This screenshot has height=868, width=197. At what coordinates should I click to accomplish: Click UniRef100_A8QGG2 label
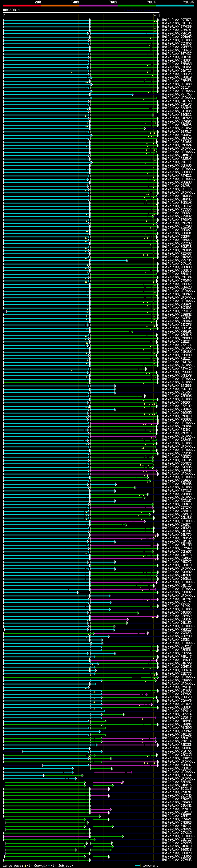coord(177,419)
